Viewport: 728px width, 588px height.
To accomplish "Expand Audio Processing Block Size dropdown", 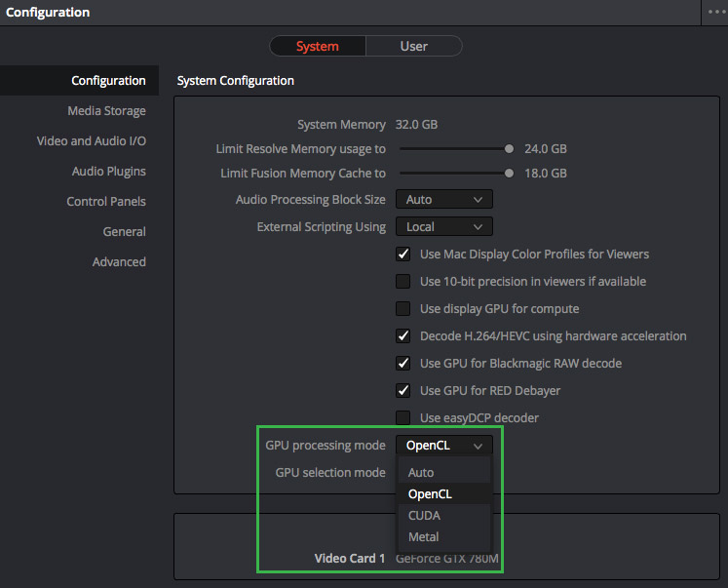I will (x=443, y=200).
